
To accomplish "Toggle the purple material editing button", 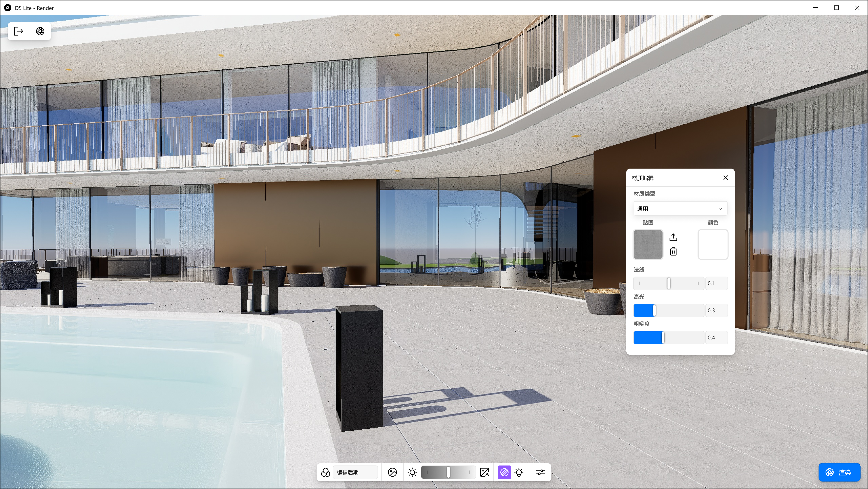I will (x=504, y=473).
